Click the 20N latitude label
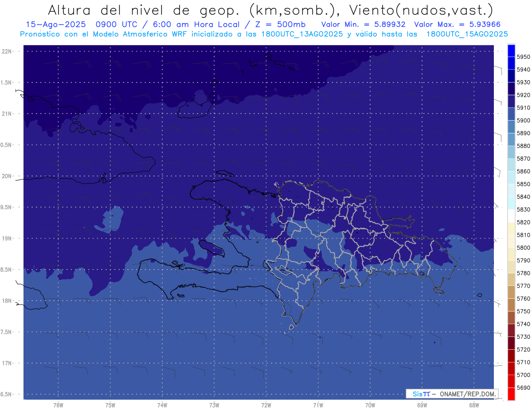532x411 pixels. click(6, 176)
